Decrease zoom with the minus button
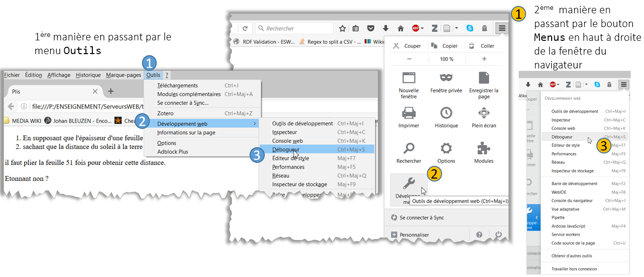This screenshot has width=644, height=277. pos(409,59)
